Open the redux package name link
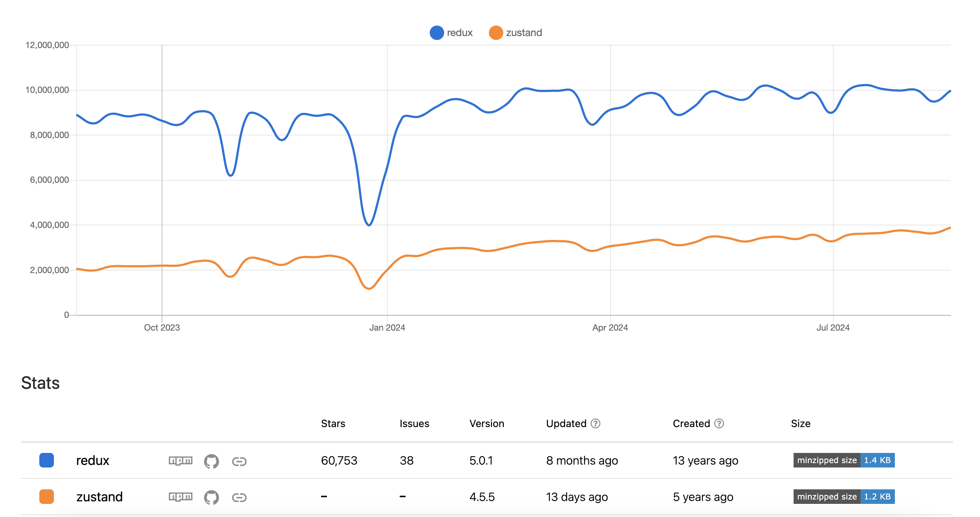 (x=92, y=461)
